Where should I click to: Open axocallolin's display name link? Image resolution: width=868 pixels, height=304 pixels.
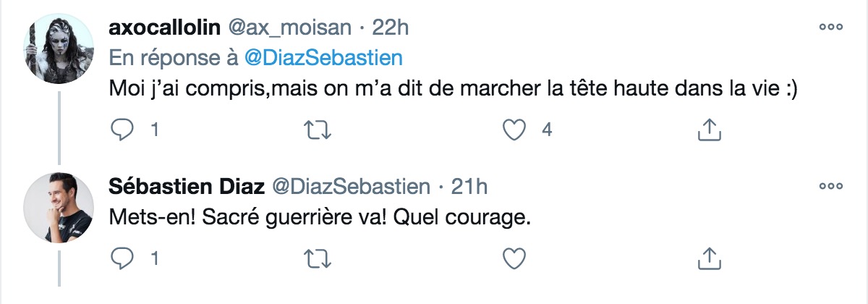point(164,28)
